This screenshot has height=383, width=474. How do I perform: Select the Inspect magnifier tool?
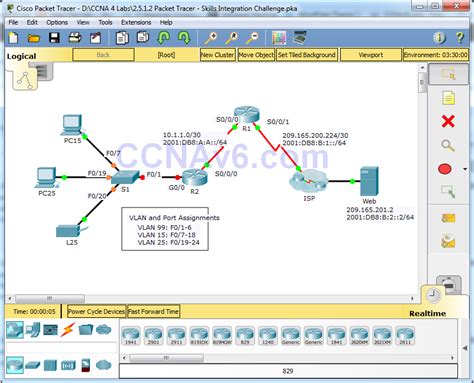[x=448, y=145]
